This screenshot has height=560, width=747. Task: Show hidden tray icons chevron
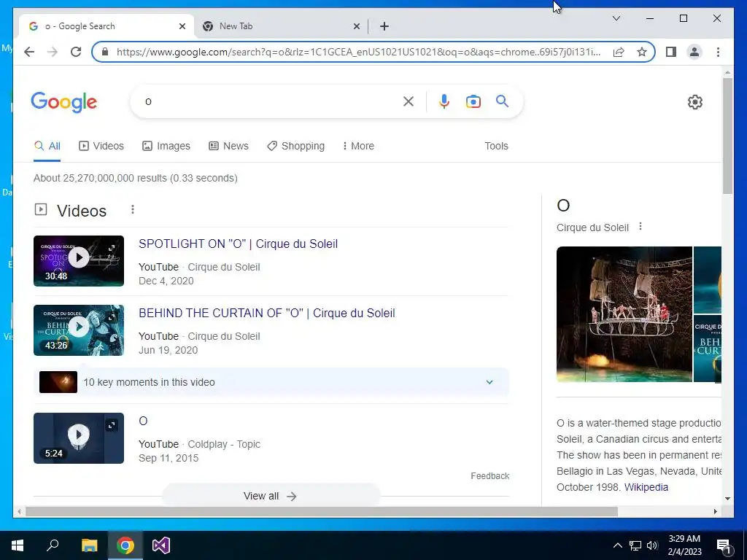point(617,545)
